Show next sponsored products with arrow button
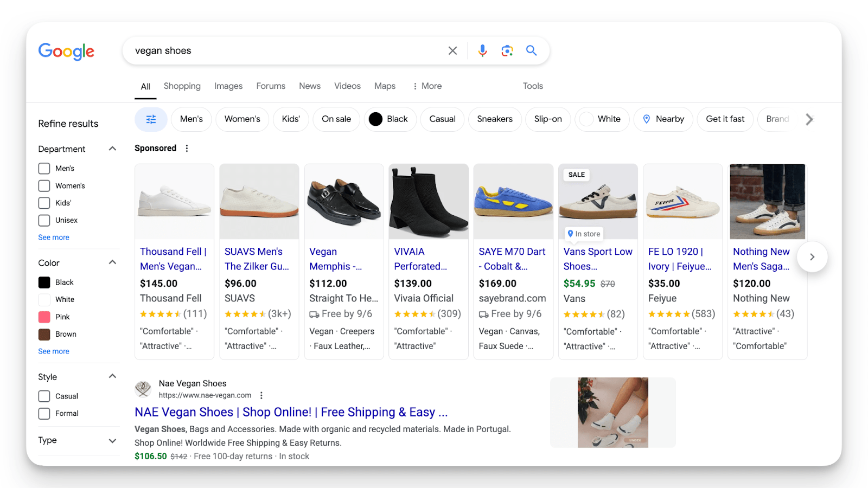The width and height of the screenshot is (868, 488). point(812,257)
